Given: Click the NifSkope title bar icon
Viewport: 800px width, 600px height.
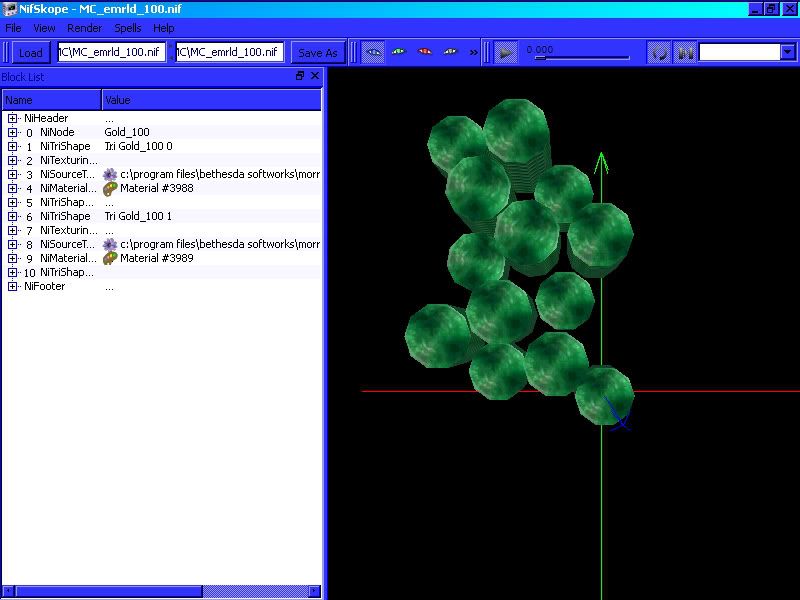Looking at the screenshot, I should [x=9, y=9].
